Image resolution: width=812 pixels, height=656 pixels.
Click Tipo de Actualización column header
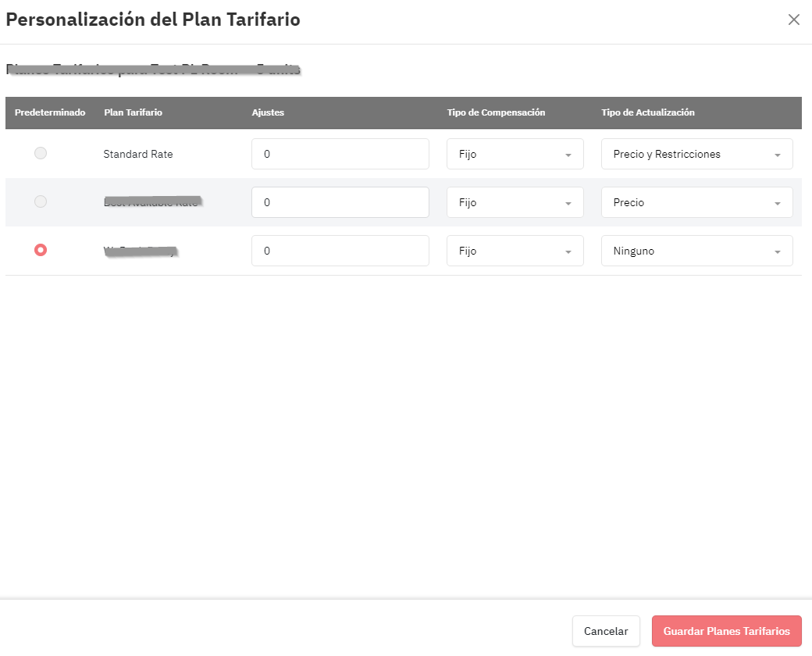[x=648, y=112]
